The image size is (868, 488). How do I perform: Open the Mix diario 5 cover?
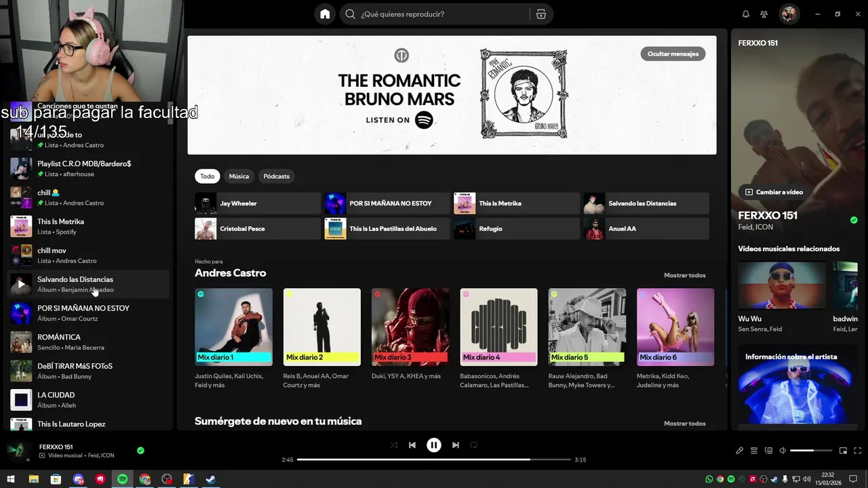tap(587, 327)
